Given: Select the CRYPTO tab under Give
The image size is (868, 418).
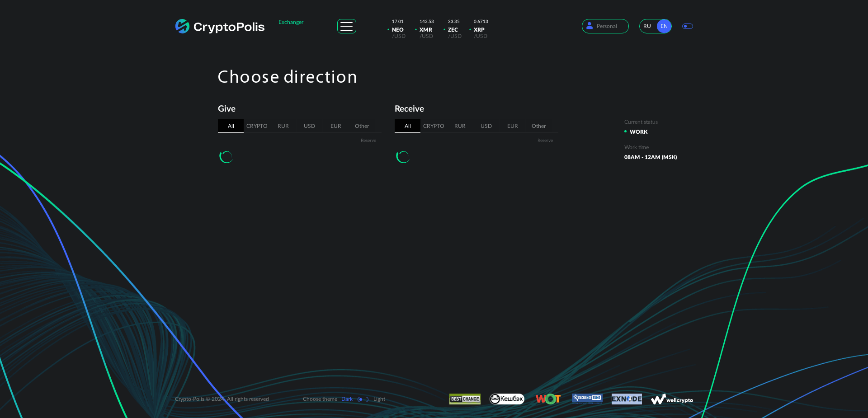Looking at the screenshot, I should pyautogui.click(x=257, y=126).
